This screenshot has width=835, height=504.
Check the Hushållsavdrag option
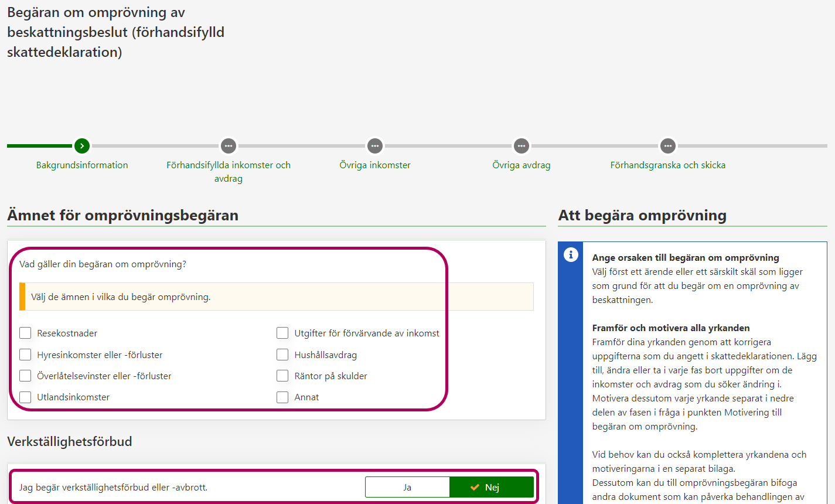[282, 355]
